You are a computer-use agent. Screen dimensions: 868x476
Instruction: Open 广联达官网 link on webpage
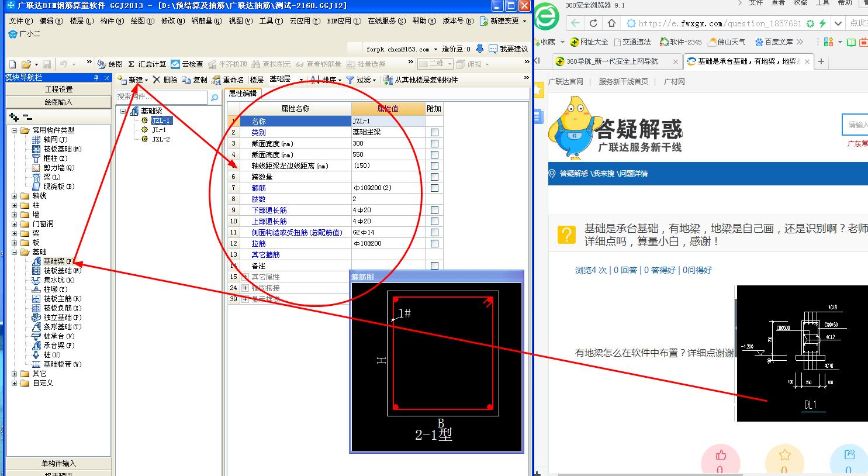click(566, 82)
